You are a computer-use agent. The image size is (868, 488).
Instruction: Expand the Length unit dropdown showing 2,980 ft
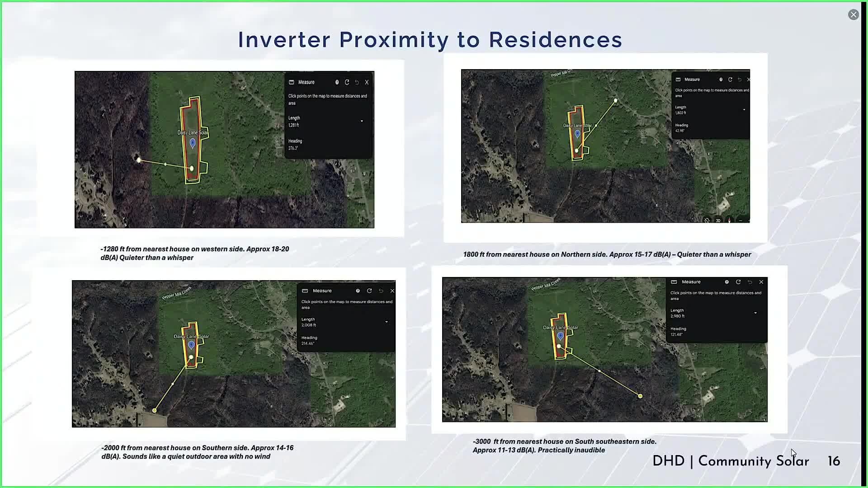[755, 313]
